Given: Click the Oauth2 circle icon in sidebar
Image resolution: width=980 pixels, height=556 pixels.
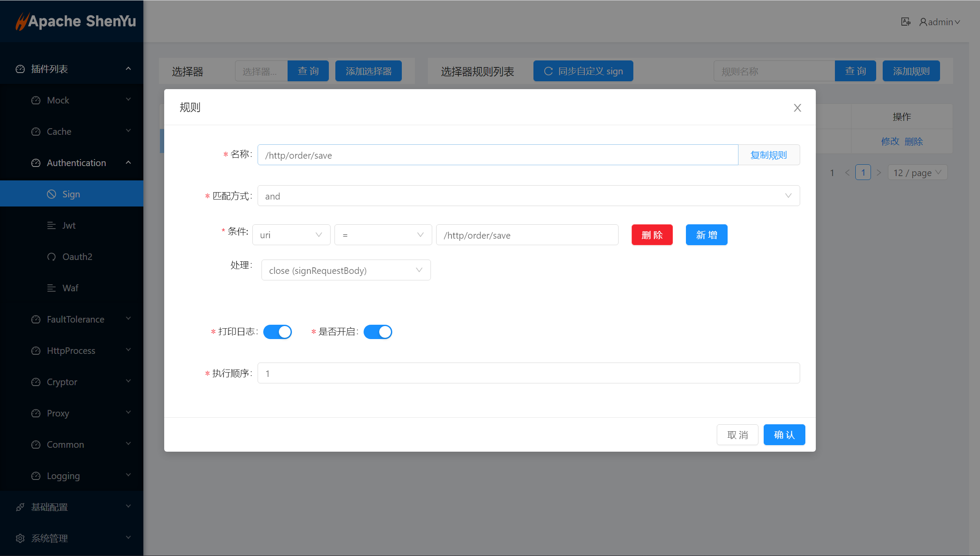Looking at the screenshot, I should 52,256.
